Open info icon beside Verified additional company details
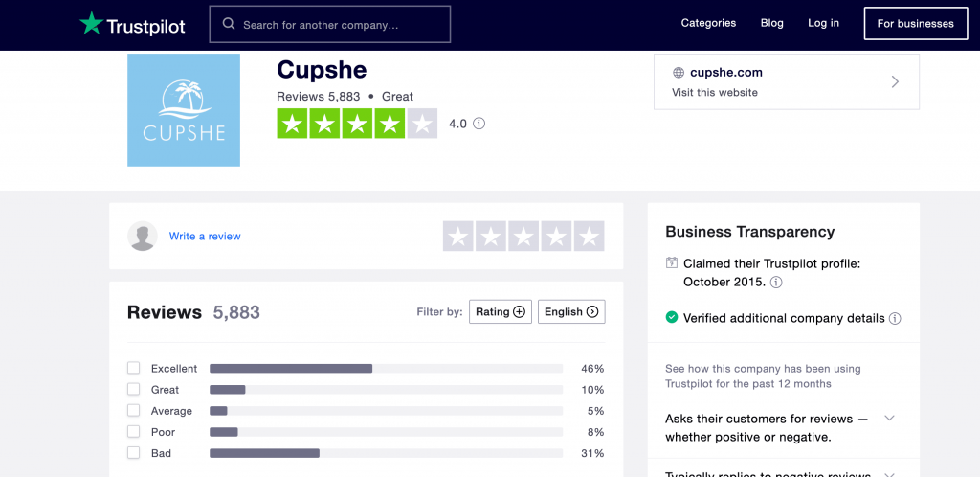Image resolution: width=980 pixels, height=477 pixels. (895, 318)
